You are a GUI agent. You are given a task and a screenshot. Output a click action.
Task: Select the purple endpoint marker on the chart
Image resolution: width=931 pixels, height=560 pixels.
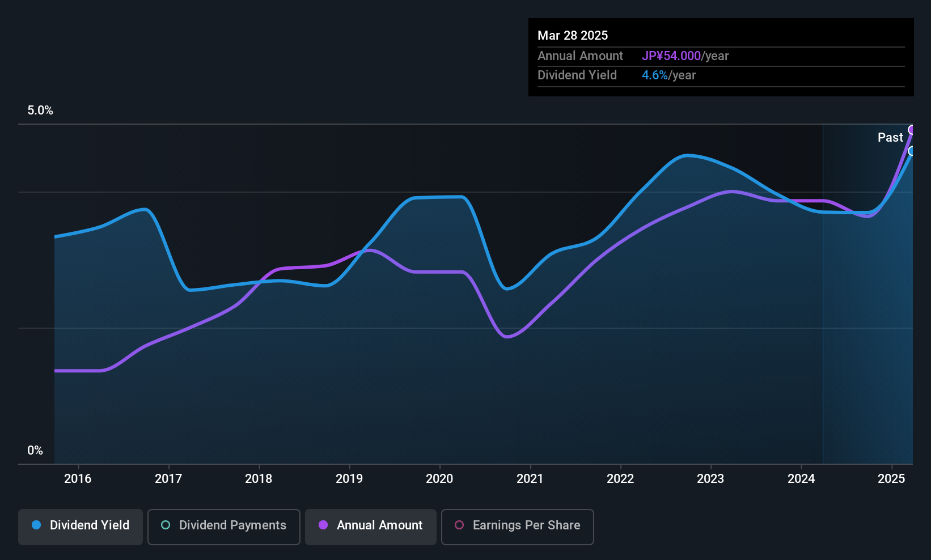pos(912,130)
